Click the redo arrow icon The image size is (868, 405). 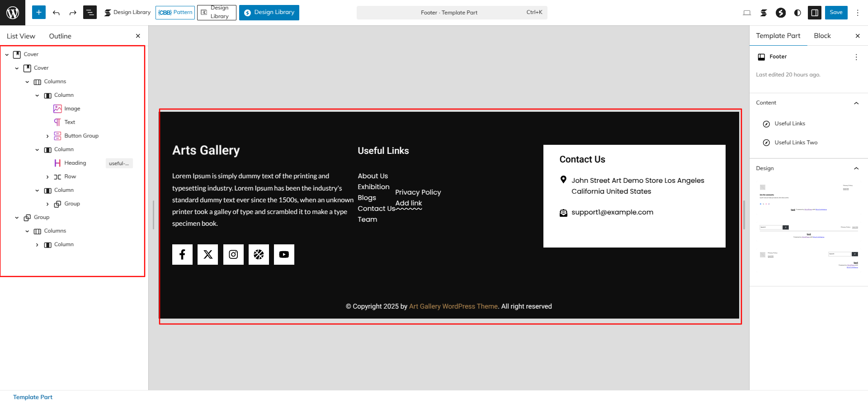[x=73, y=13]
